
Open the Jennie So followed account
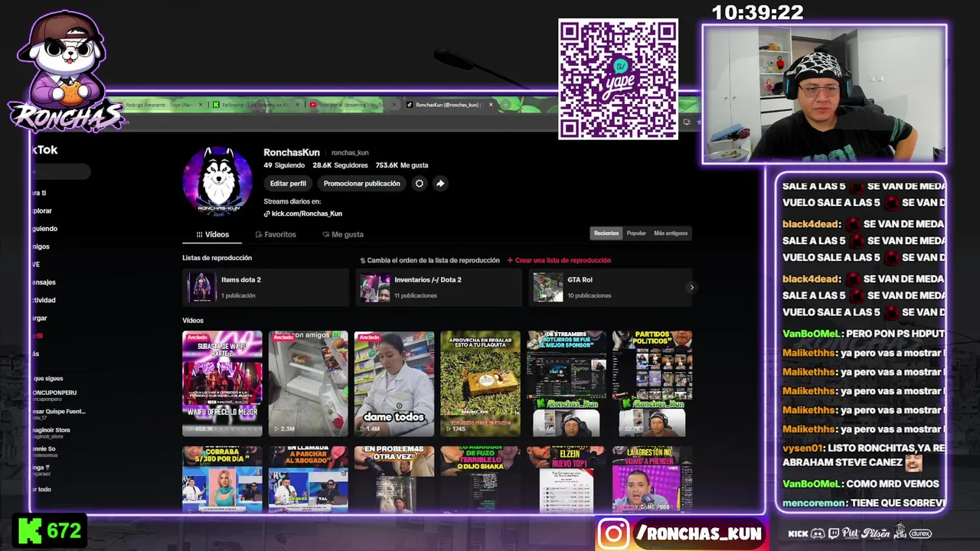[44, 452]
